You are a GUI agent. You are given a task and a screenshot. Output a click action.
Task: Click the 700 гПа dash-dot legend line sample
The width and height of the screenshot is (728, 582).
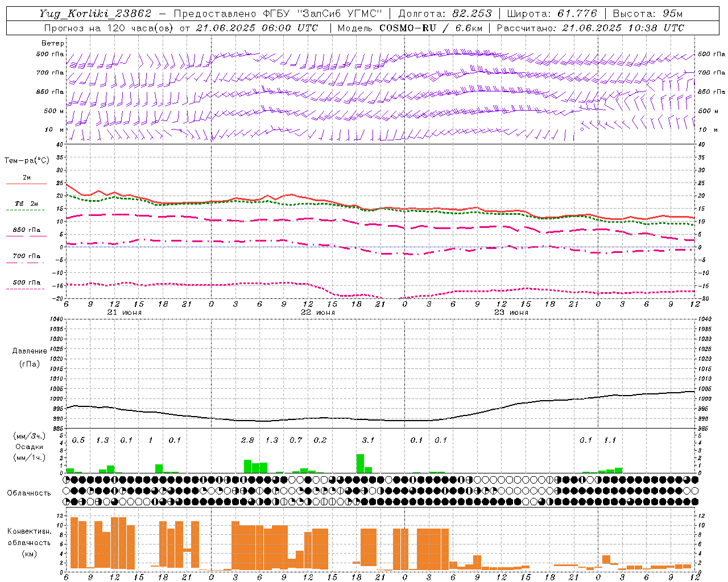click(x=25, y=263)
